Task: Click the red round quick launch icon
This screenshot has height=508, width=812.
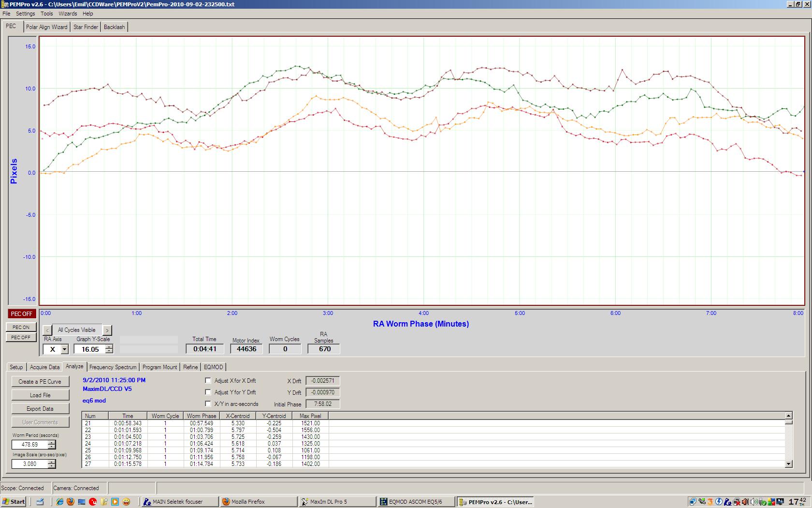Action: (93, 502)
